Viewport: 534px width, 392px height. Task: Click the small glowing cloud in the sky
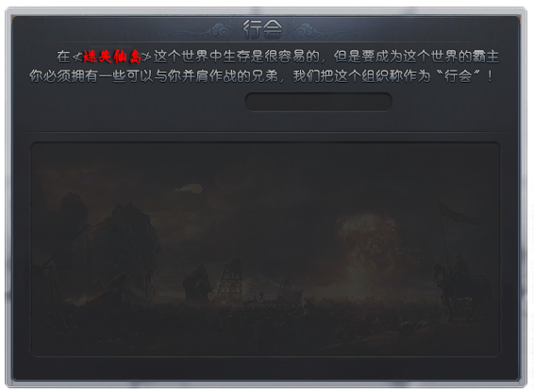coord(189,188)
